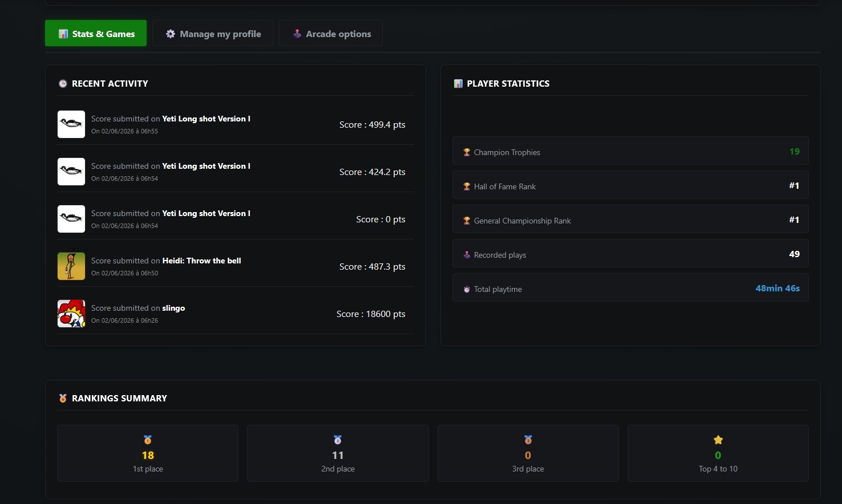The image size is (842, 504).
Task: Click the slingo clown thumbnail
Action: tap(71, 314)
